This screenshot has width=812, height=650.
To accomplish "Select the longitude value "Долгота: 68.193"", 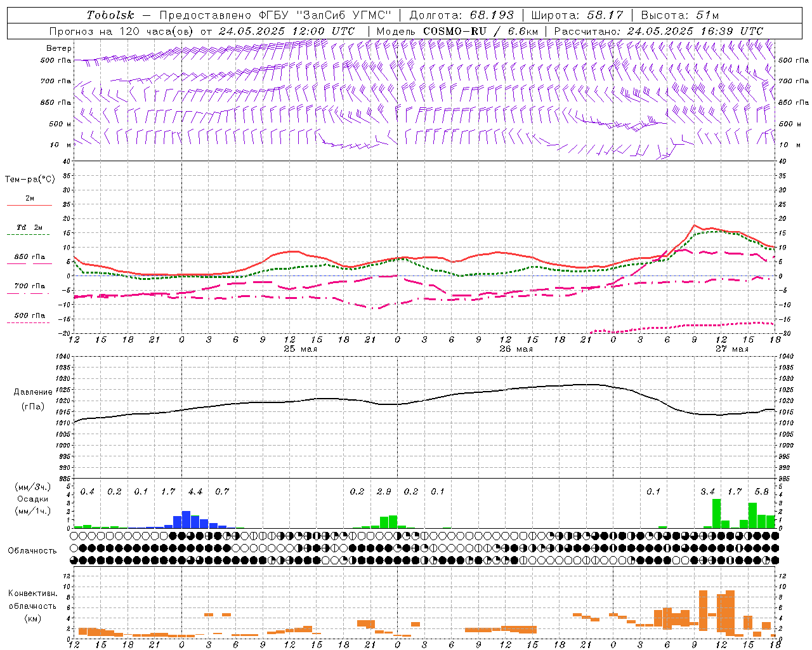I will [x=461, y=15].
